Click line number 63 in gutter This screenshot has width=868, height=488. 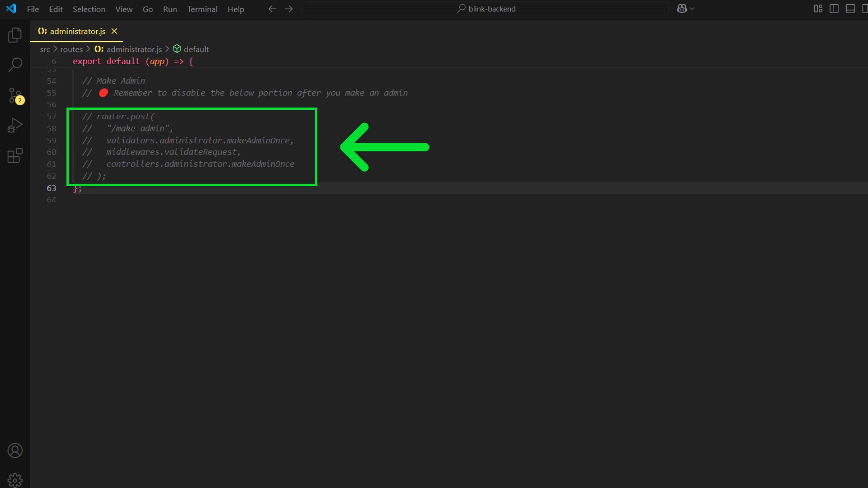click(52, 188)
